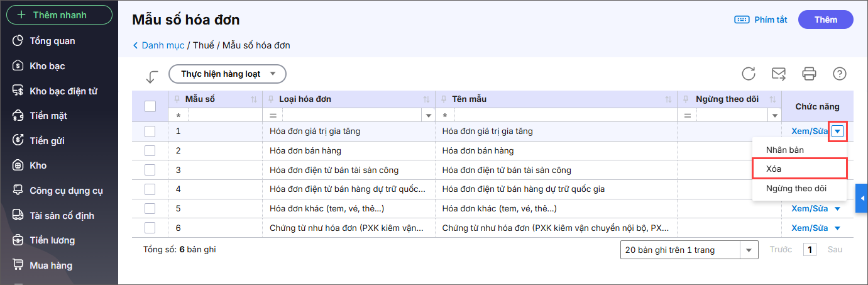Click the Thêm button

[x=825, y=20]
